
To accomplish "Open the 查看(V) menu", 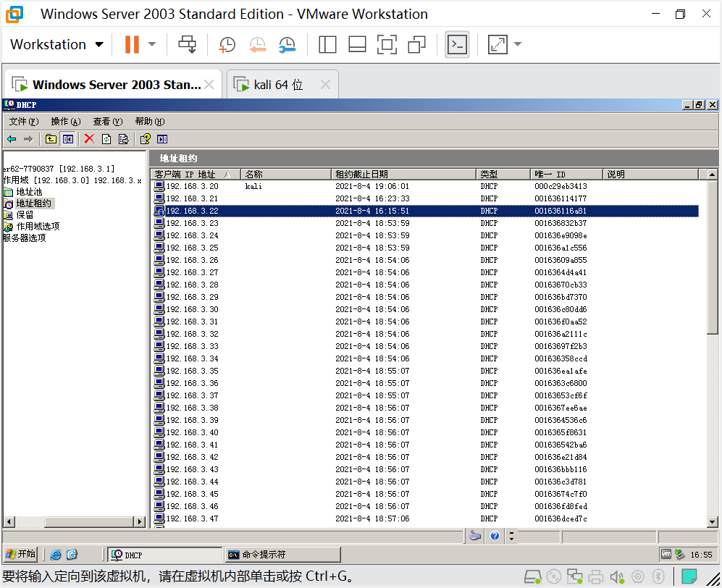I will pyautogui.click(x=108, y=122).
